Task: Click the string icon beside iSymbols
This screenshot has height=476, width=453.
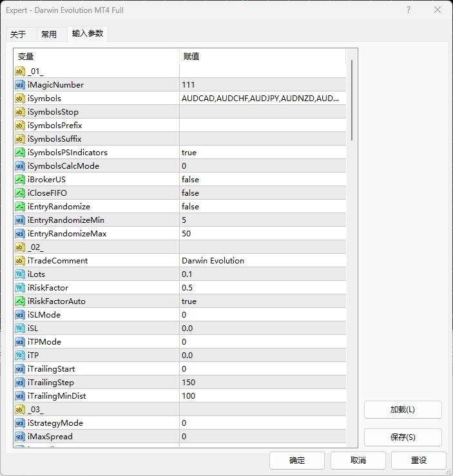Action: pos(20,99)
